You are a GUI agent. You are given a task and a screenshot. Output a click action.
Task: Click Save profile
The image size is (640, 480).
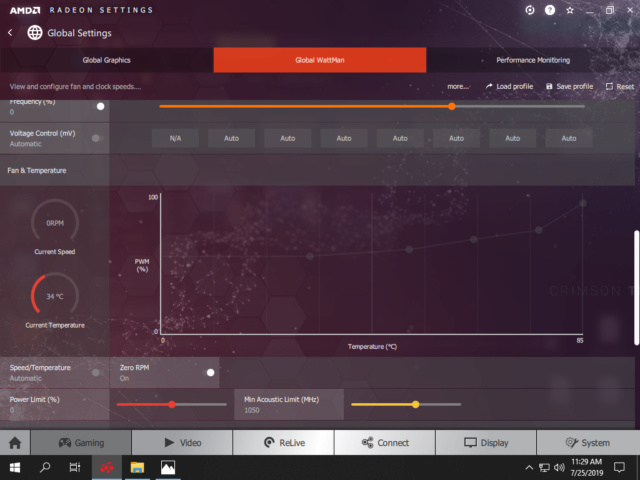[569, 87]
